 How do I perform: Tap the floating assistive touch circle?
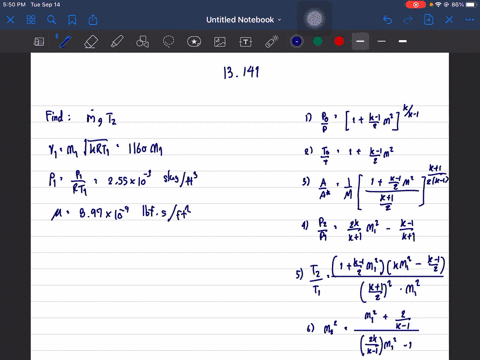click(x=314, y=19)
